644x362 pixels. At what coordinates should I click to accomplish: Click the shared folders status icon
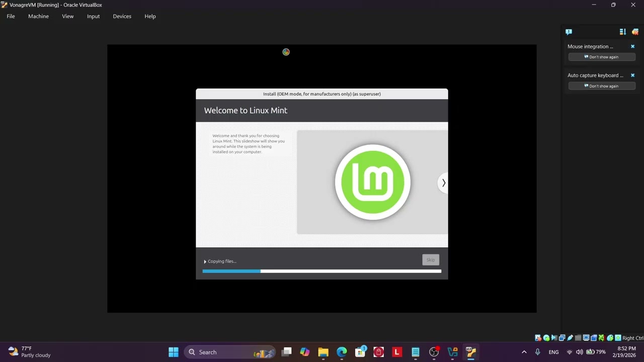tap(578, 338)
